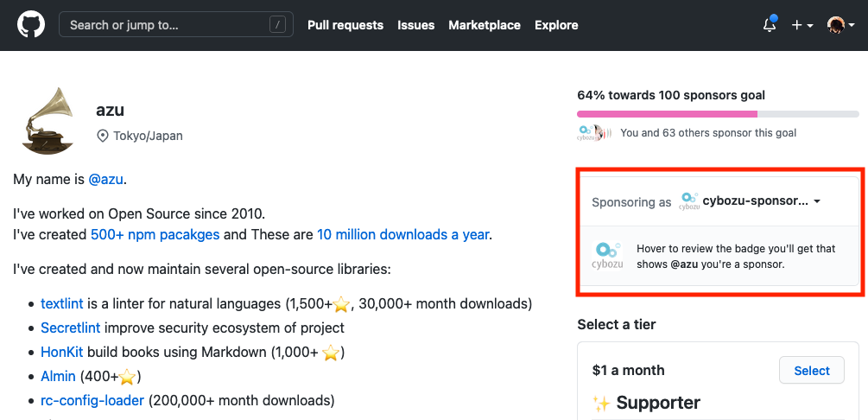Follow the @azu mention link
The image size is (868, 420).
point(106,180)
